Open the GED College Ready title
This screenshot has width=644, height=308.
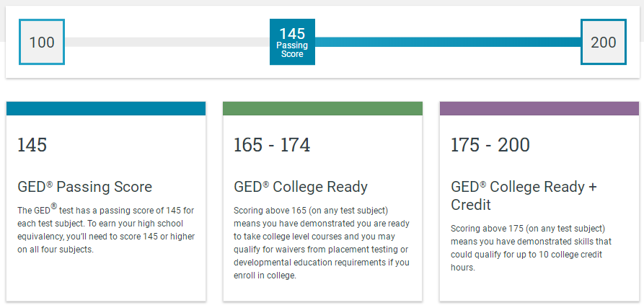coord(301,188)
